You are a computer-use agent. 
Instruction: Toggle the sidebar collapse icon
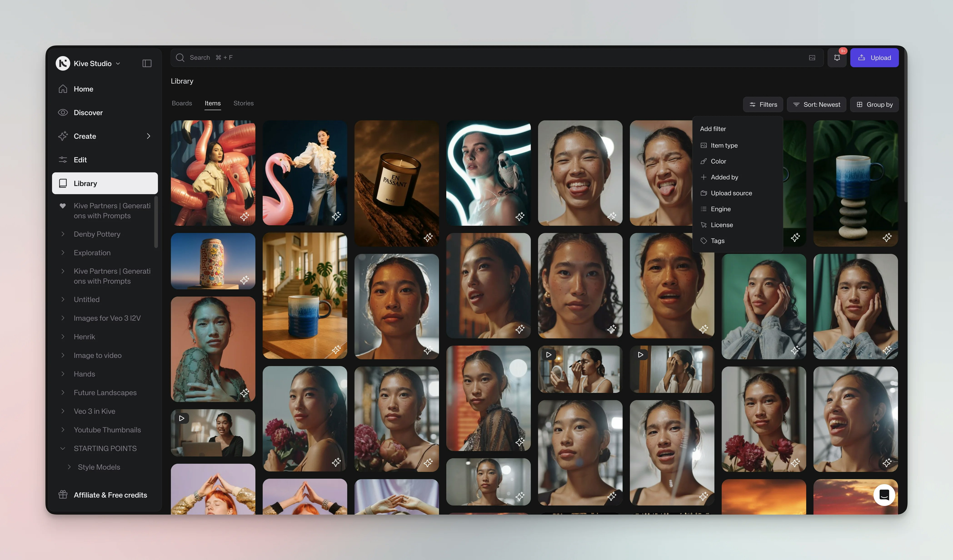147,64
